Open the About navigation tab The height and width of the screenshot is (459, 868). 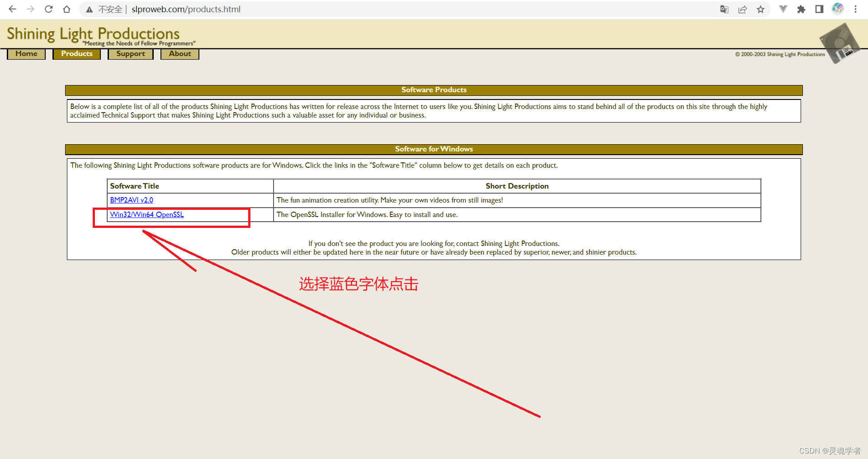pyautogui.click(x=180, y=54)
